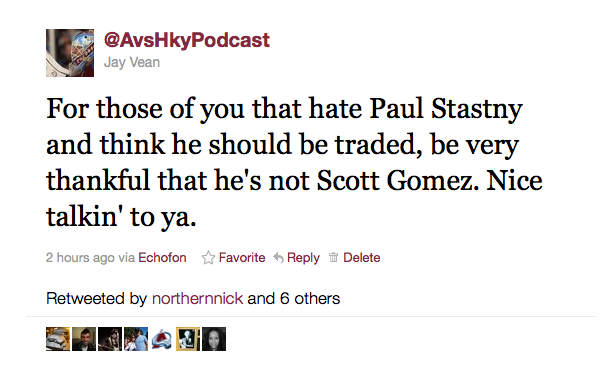Open the yellow-framed photo retweeter avatar
Viewport: 605px width, 386px height.
tap(188, 339)
